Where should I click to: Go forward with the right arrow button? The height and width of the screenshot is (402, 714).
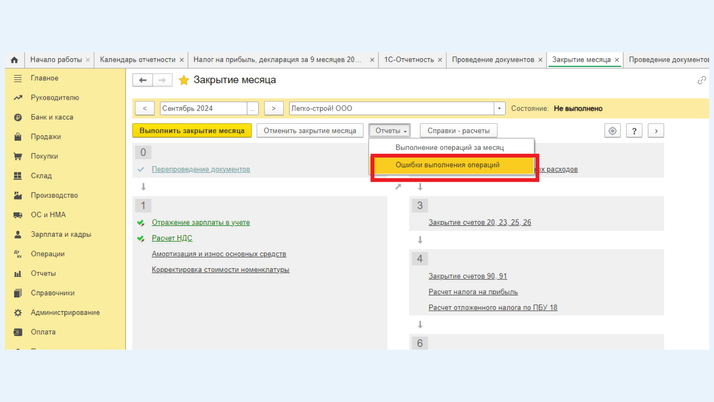(x=163, y=80)
